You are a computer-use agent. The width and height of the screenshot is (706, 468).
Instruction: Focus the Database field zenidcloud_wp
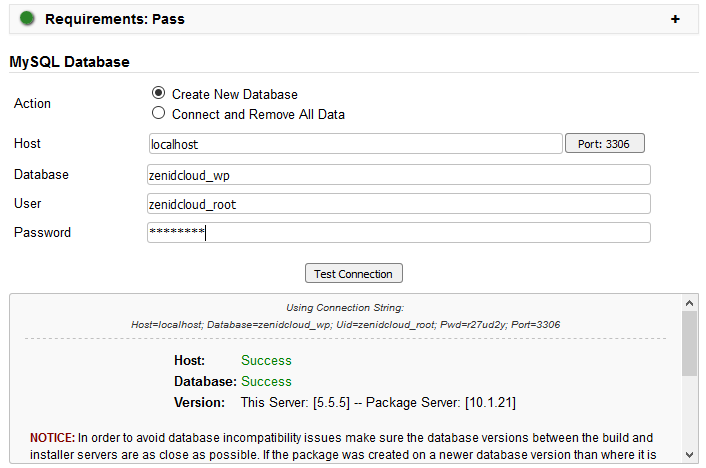398,175
